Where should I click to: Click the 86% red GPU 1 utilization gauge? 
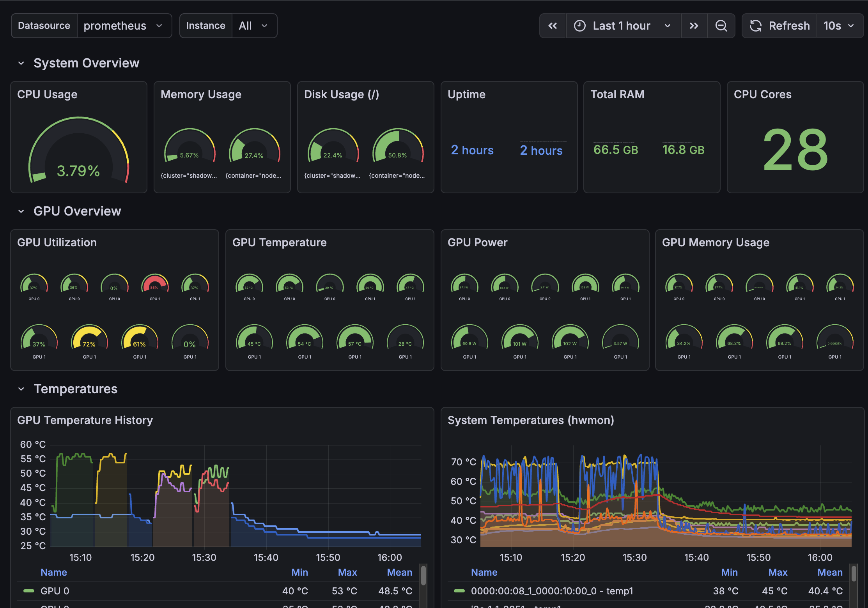[x=154, y=287]
